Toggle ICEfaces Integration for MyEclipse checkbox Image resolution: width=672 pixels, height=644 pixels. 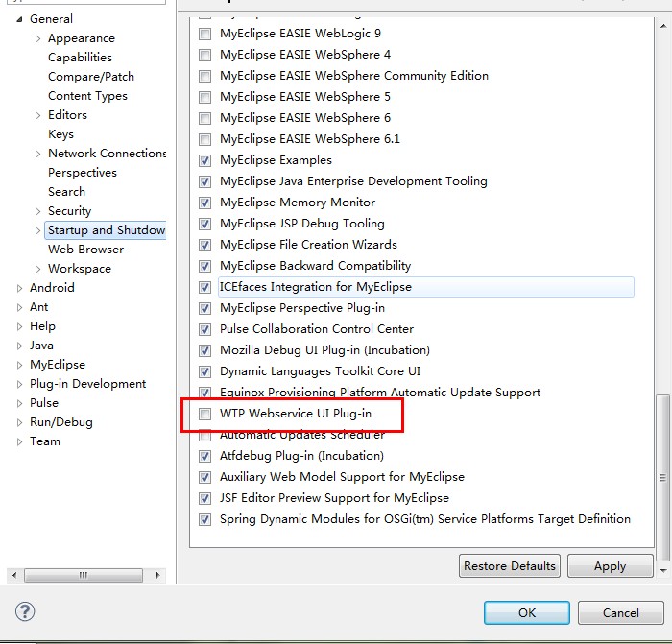[204, 287]
